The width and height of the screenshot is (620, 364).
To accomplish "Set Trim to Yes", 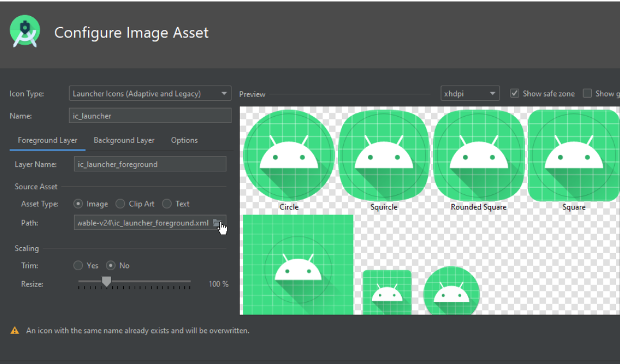I will coord(78,265).
